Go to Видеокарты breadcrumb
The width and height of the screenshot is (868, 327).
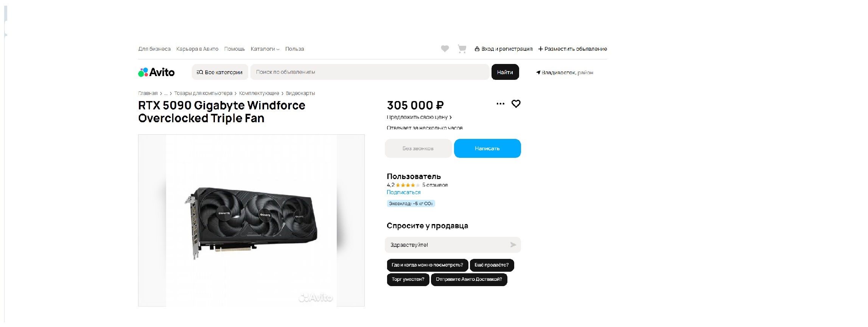(x=300, y=93)
